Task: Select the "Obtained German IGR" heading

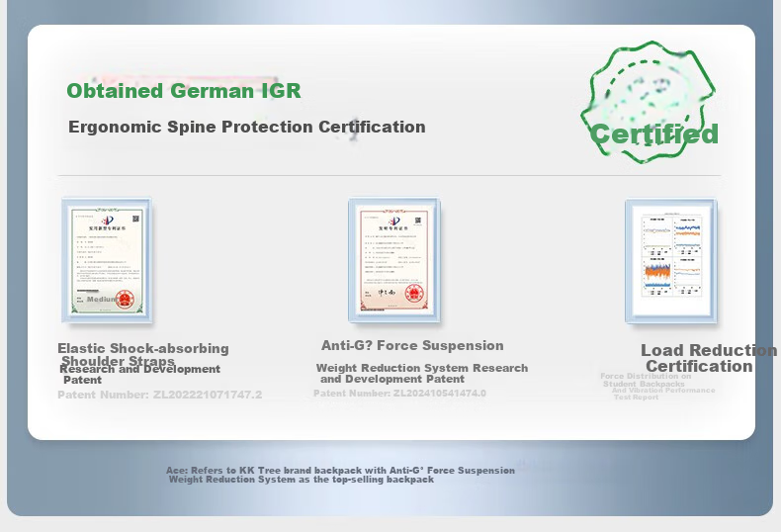Action: pos(184,91)
